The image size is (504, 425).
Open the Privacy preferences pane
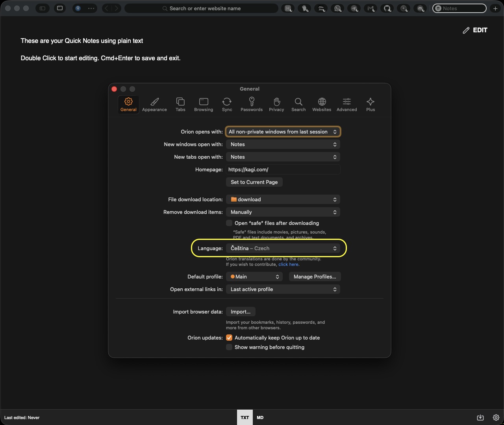pyautogui.click(x=276, y=104)
